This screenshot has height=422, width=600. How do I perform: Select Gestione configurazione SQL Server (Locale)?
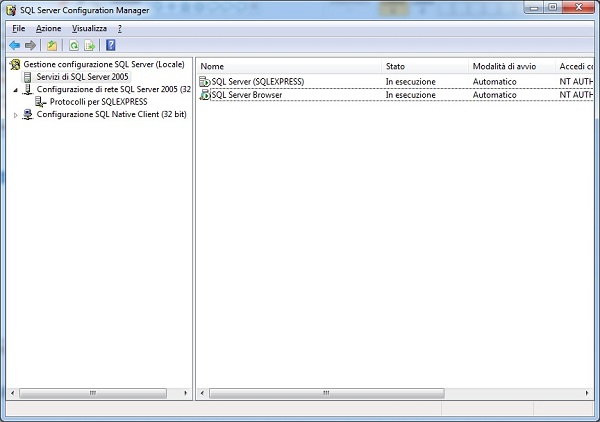(x=104, y=64)
